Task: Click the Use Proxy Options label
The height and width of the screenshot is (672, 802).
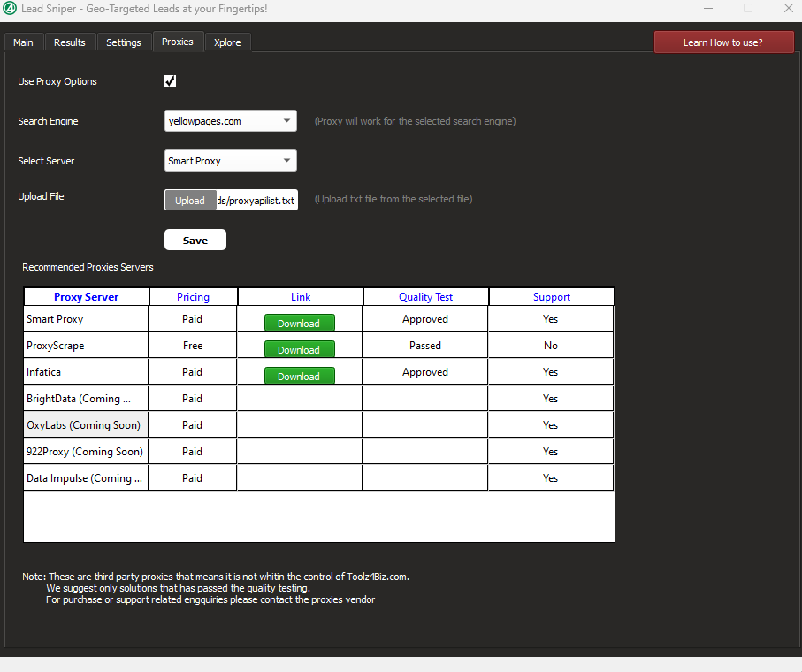Action: point(57,81)
